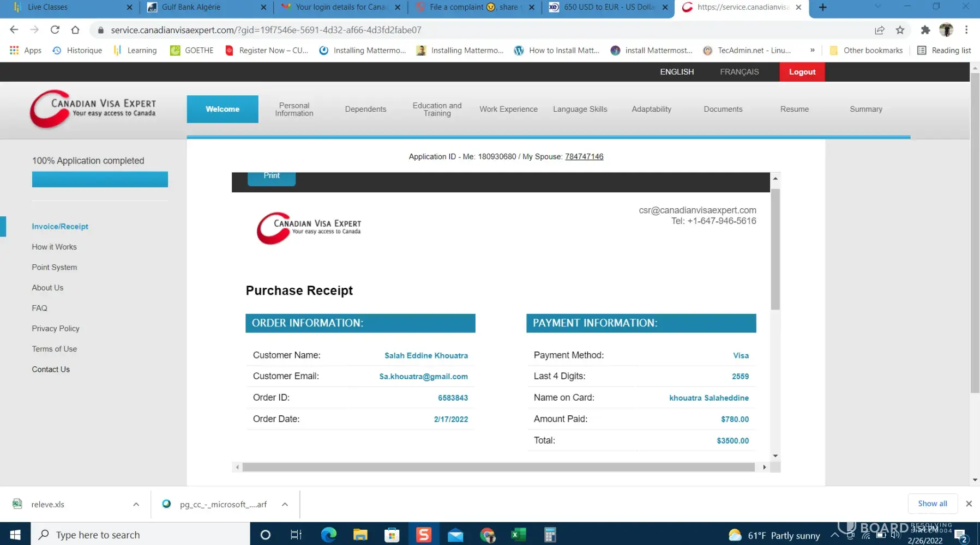Screen dimensions: 980x545
Task: Bookmark this page with the star icon
Action: click(900, 30)
